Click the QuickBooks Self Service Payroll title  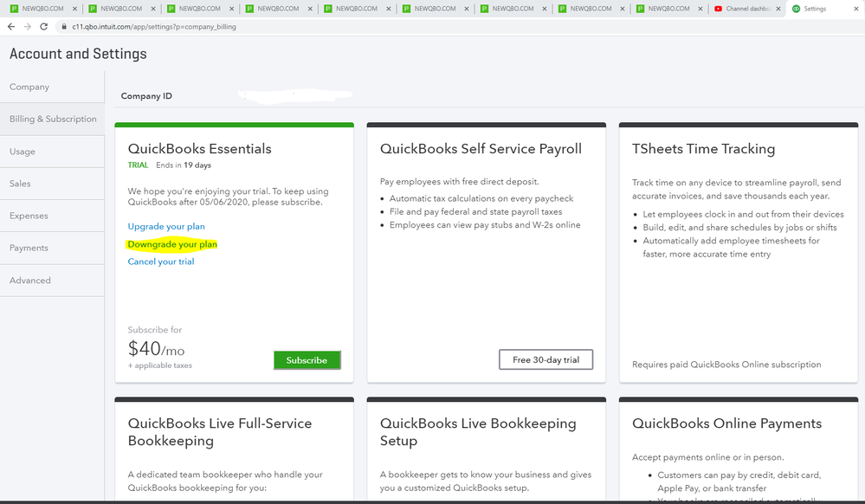pyautogui.click(x=481, y=148)
